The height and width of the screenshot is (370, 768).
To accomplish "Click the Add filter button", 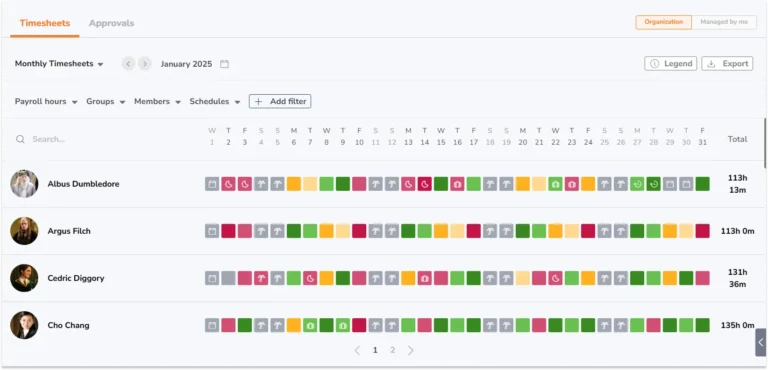I will [280, 101].
